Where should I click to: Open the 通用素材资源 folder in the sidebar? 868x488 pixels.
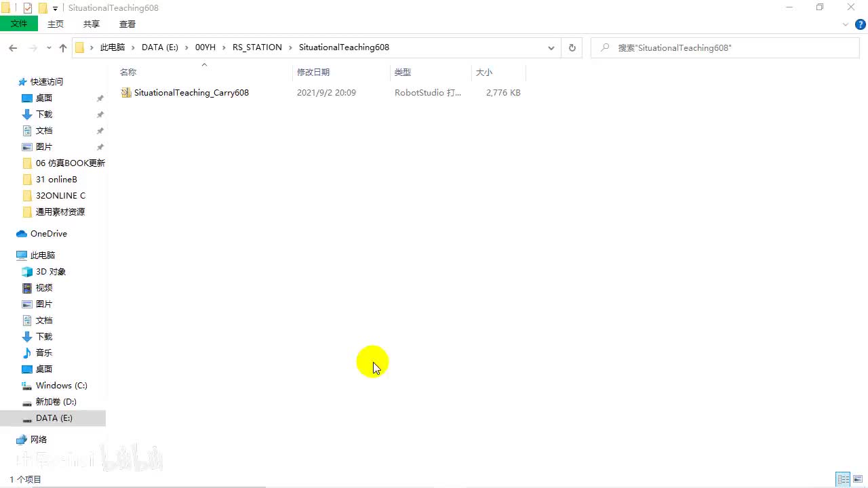[x=60, y=211]
